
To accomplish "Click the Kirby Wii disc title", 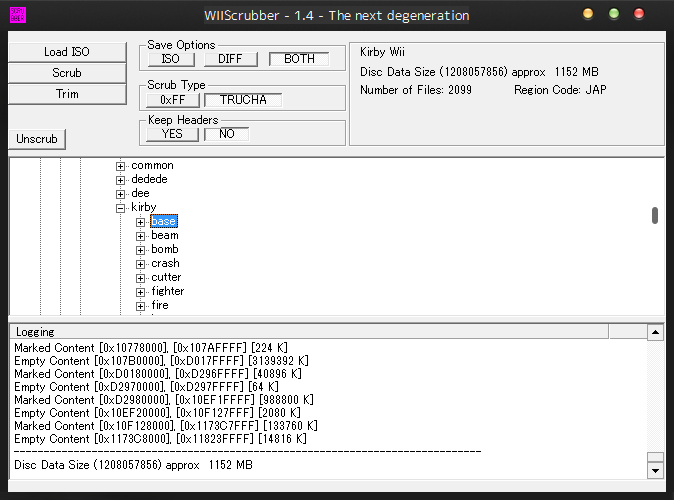I will tap(382, 52).
